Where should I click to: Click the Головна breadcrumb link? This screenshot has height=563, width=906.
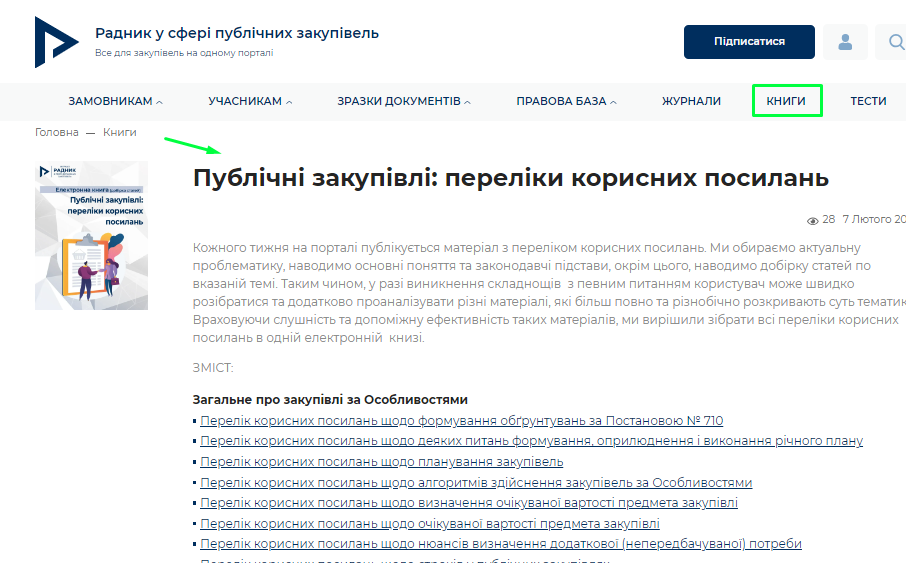56,132
